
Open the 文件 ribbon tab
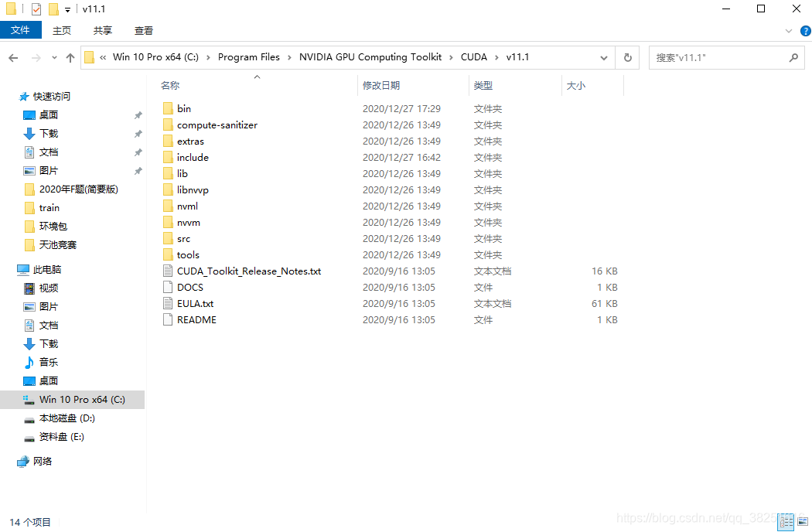point(20,30)
